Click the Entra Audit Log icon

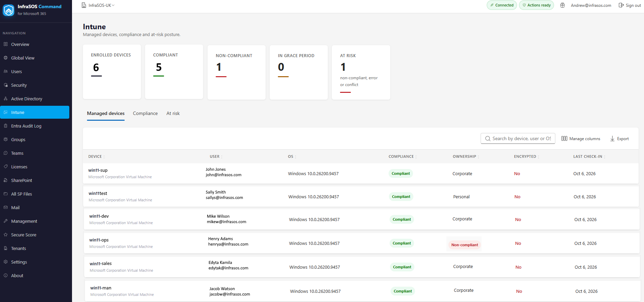(x=6, y=126)
